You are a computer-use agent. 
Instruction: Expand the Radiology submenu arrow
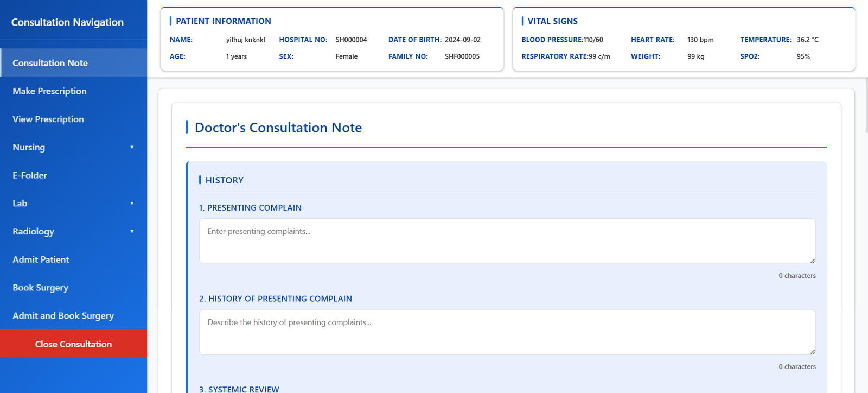coord(132,232)
